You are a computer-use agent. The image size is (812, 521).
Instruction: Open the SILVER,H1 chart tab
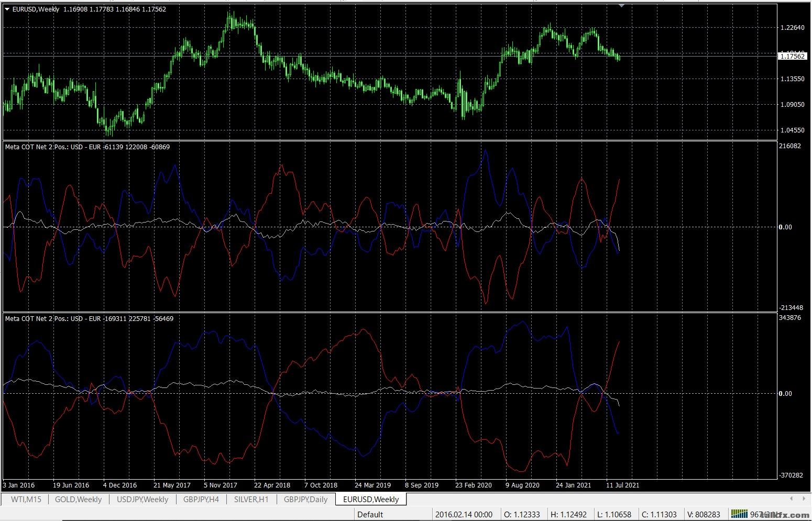pyautogui.click(x=251, y=499)
